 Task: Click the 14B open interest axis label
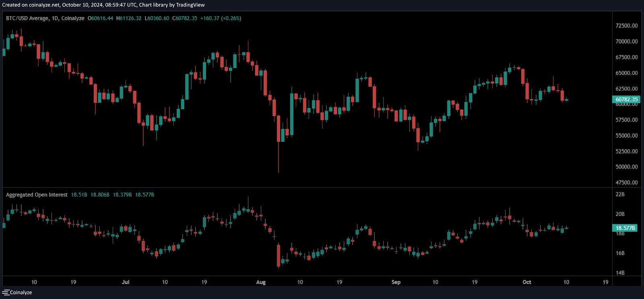coord(620,273)
